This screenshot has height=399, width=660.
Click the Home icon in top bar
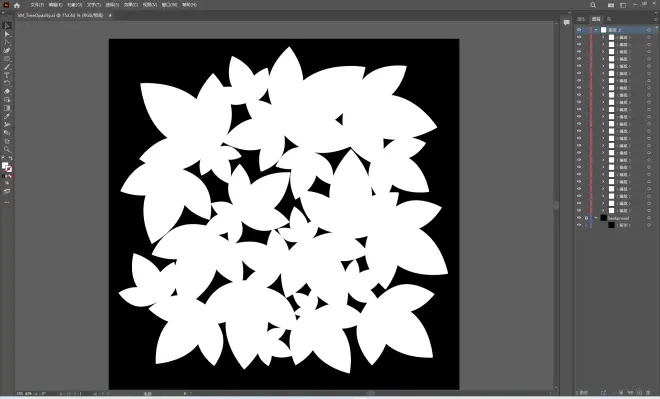point(17,5)
